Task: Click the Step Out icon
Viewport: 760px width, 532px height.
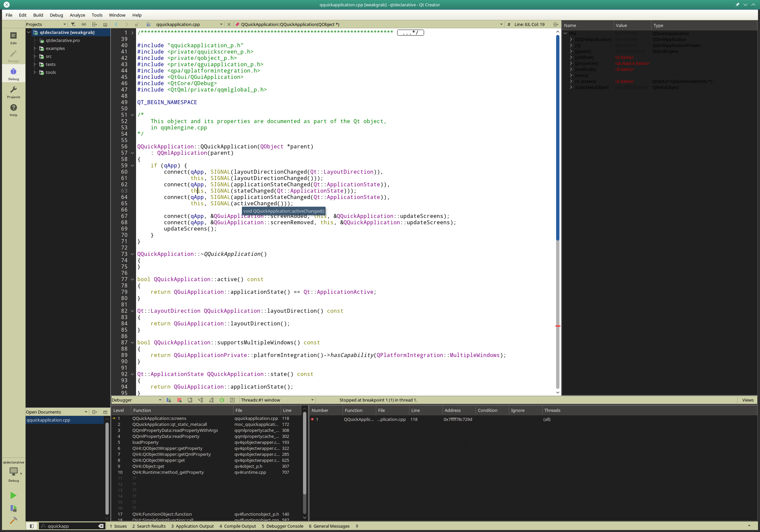Action: tap(211, 400)
